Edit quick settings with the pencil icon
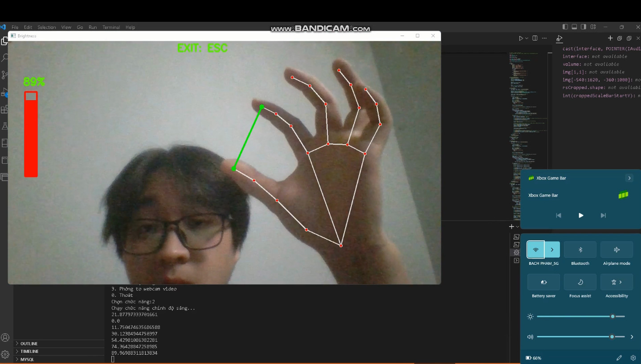The height and width of the screenshot is (364, 641). point(619,358)
